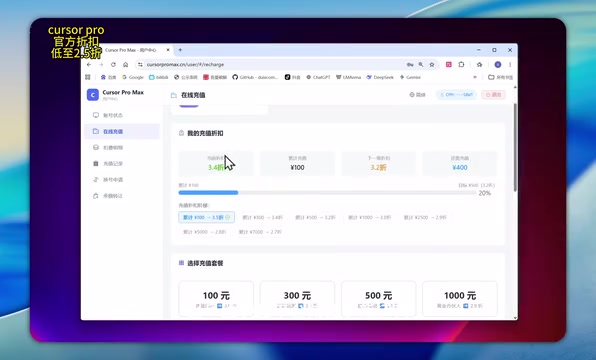
Task: Select the Cursor Pro Max browser tab
Action: [131, 50]
